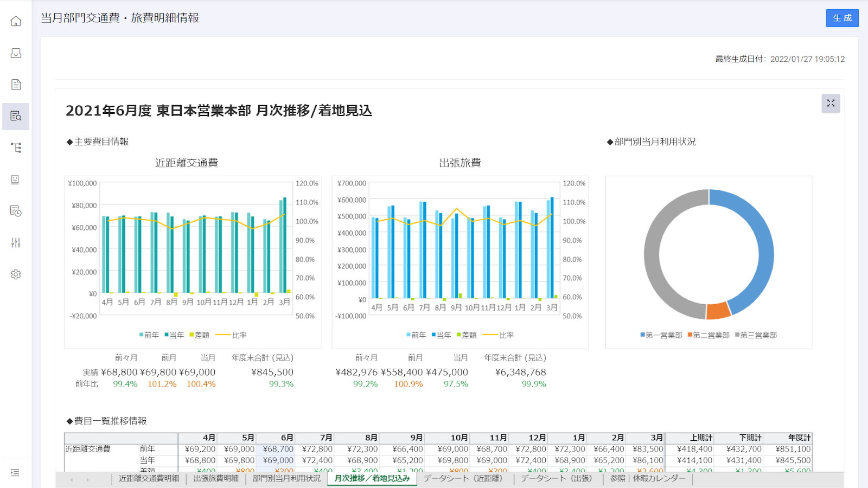Click the home icon in the sidebar
This screenshot has height=488, width=868.
16,21
